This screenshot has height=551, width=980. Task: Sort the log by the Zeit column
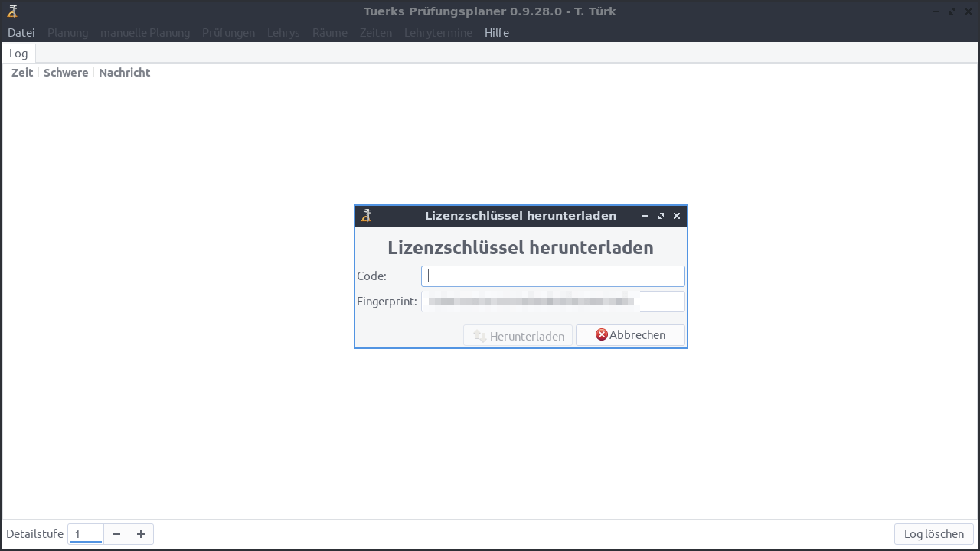point(21,72)
